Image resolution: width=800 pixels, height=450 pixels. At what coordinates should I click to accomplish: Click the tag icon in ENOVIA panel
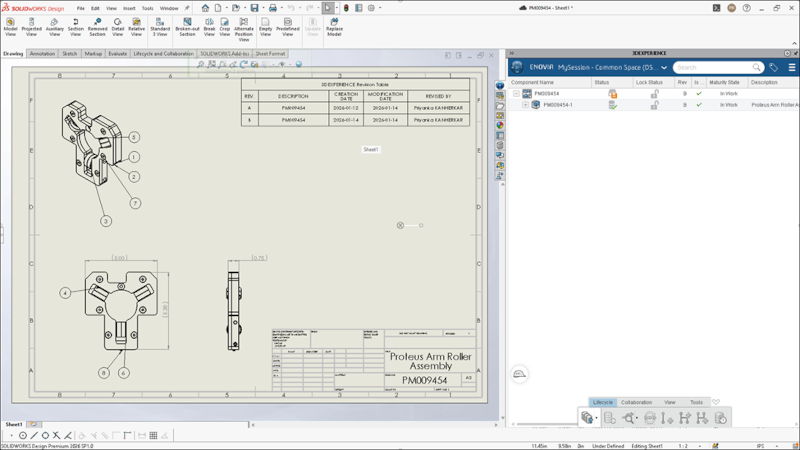click(773, 68)
